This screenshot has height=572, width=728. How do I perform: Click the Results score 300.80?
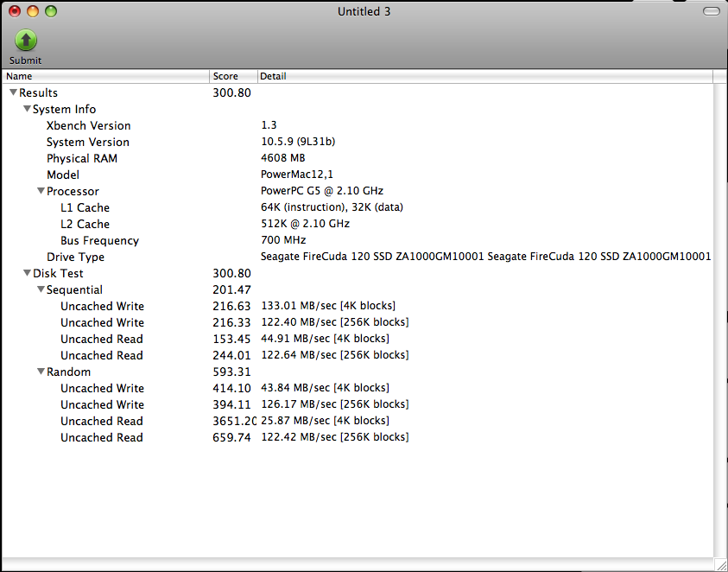coord(231,93)
